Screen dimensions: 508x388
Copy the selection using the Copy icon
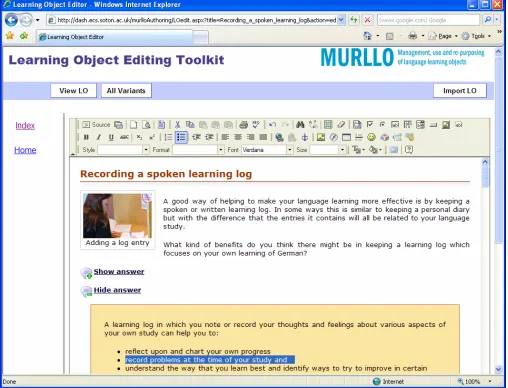point(190,125)
